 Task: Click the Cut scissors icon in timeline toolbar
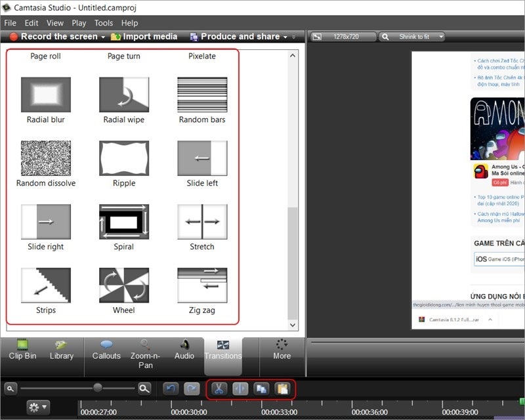click(219, 388)
